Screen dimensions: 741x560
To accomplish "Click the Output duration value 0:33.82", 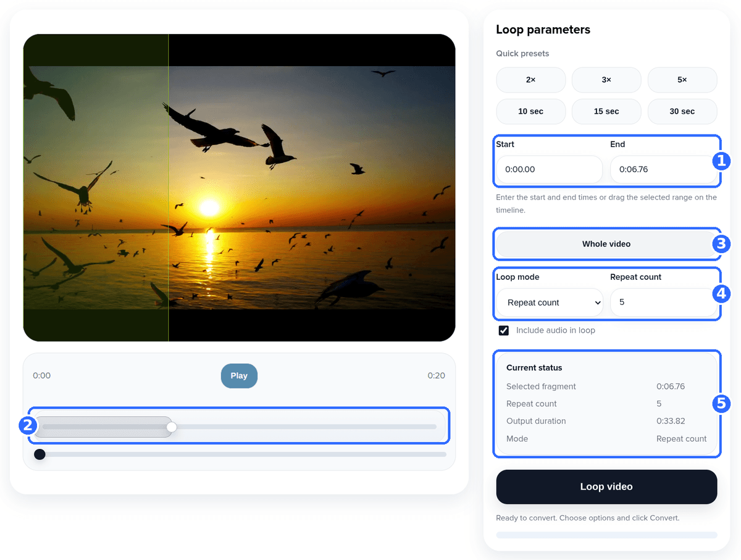I will (x=671, y=421).
